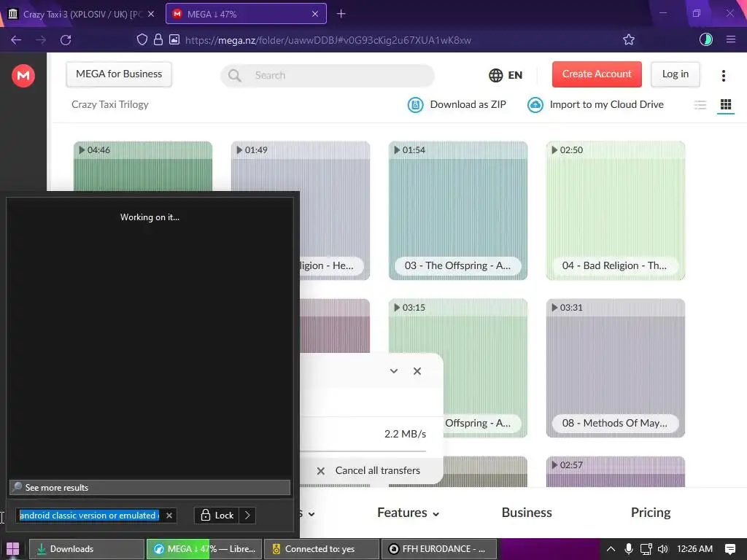Click Download as ZIP text
This screenshot has width=747, height=560.
tap(468, 104)
